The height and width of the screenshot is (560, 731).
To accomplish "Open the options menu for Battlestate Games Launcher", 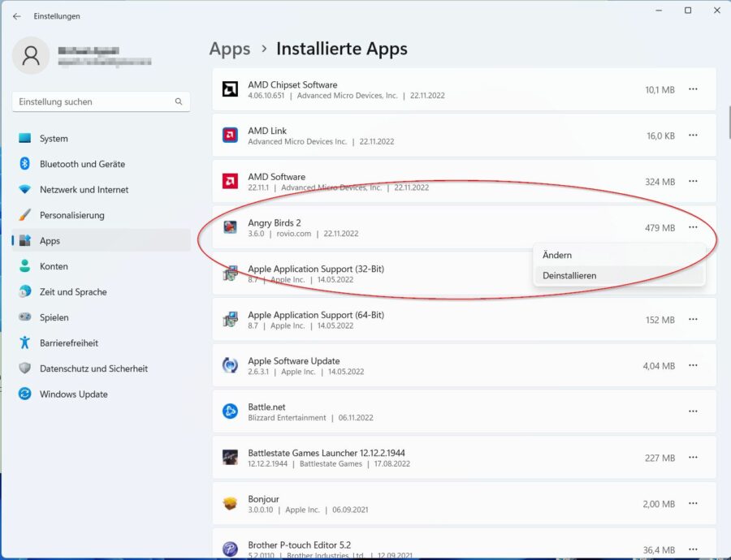I will coord(693,458).
